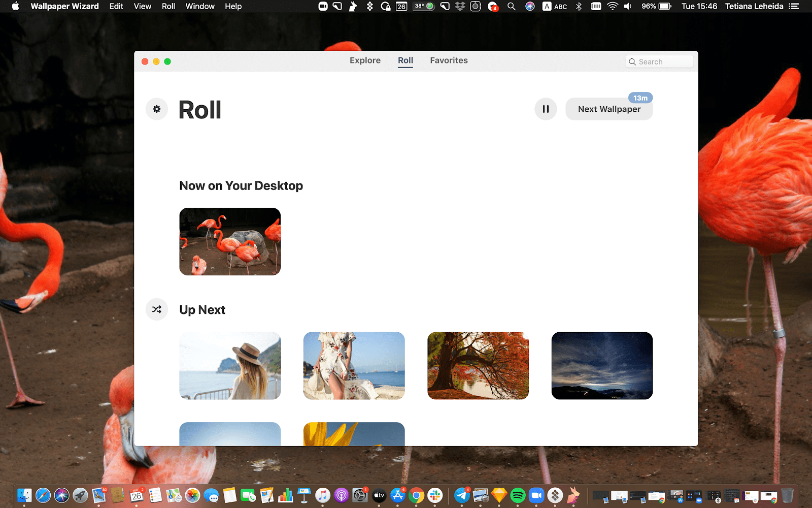Viewport: 812px width, 508px height.
Task: Choose the woman in hat wallpaper
Action: (230, 366)
